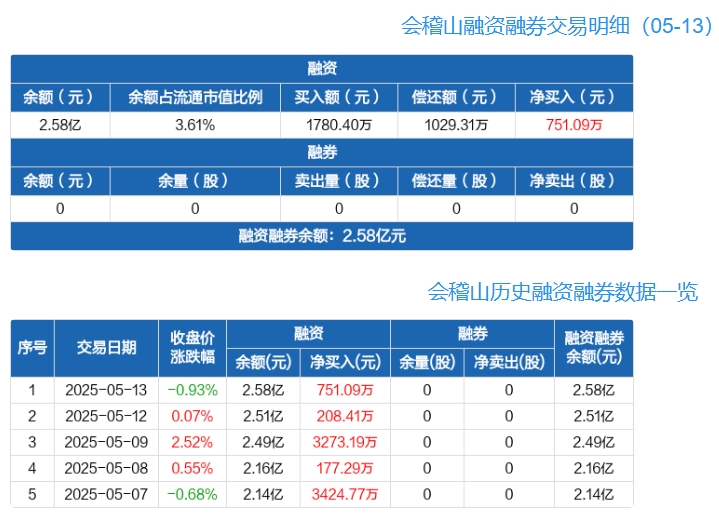The width and height of the screenshot is (719, 515).
Task: Click the date 2025-05-08
Action: [x=106, y=469]
